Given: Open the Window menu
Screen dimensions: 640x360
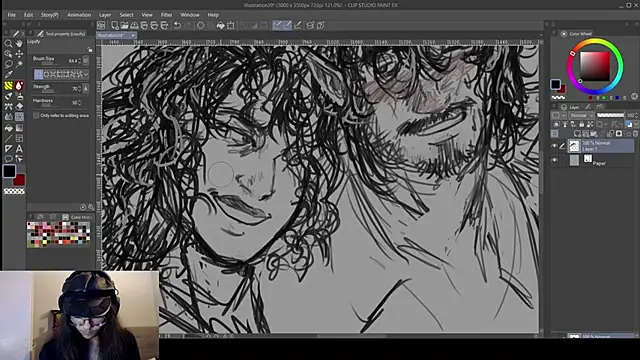Looking at the screenshot, I should (190, 15).
